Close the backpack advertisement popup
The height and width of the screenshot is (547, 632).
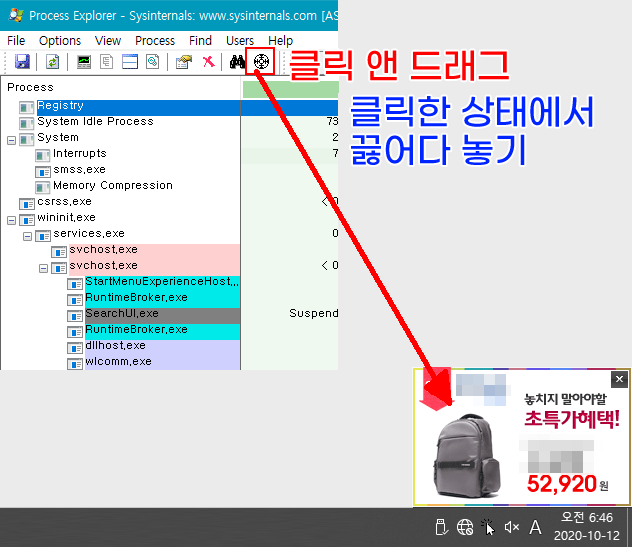pyautogui.click(x=619, y=379)
